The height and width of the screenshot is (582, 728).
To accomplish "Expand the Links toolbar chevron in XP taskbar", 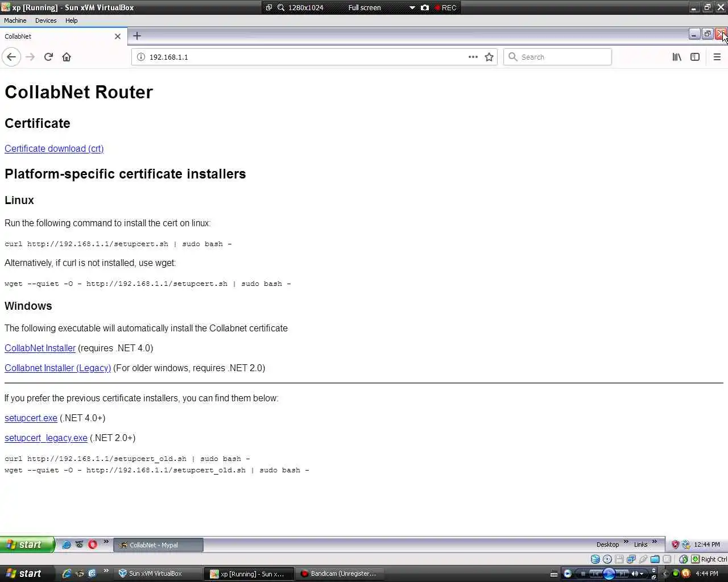I will tap(655, 542).
